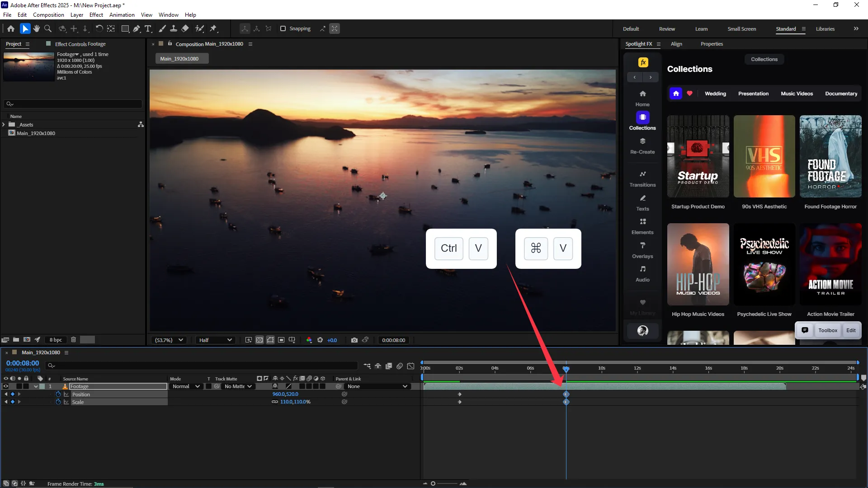Click the timeline zoom slider handle
868x488 pixels.
pyautogui.click(x=433, y=483)
